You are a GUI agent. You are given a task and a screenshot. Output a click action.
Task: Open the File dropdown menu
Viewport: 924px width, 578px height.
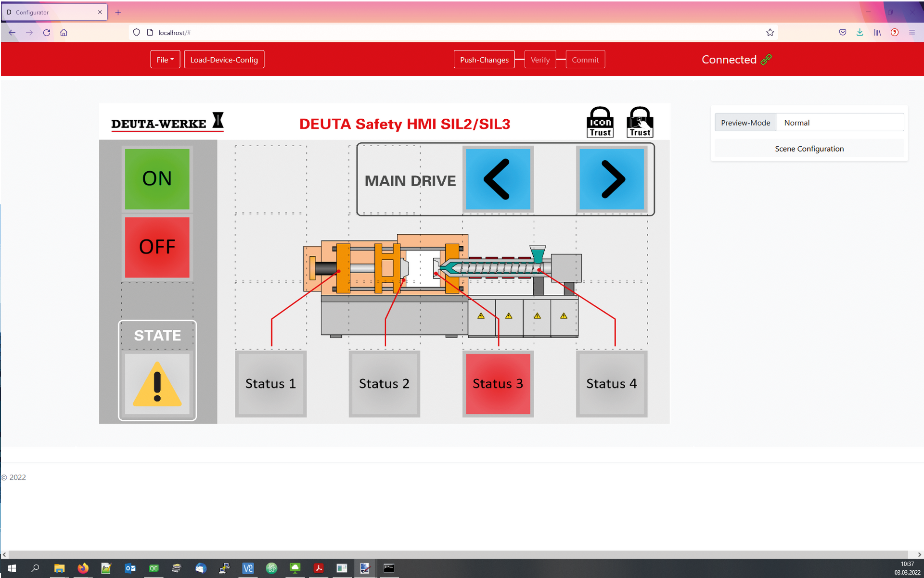click(165, 60)
